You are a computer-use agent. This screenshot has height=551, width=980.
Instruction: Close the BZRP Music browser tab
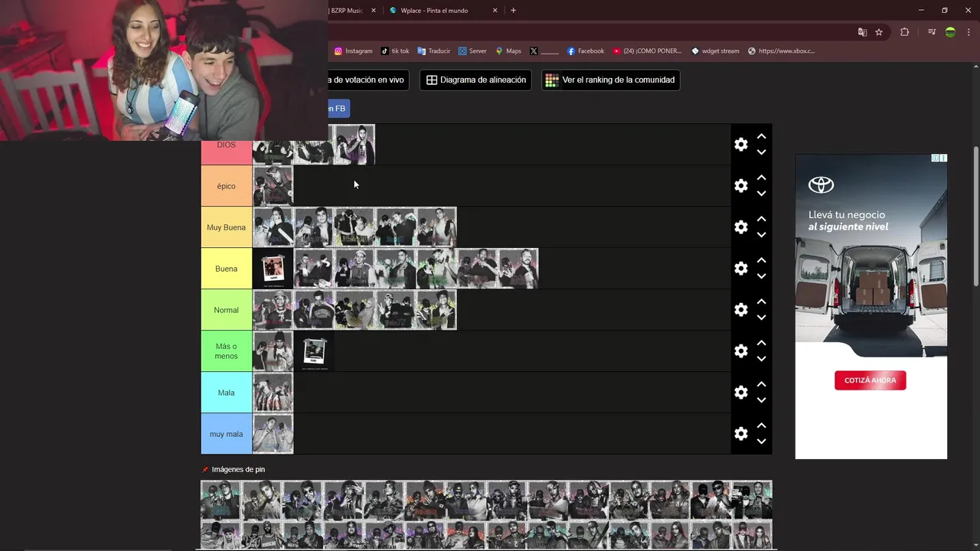point(374,11)
